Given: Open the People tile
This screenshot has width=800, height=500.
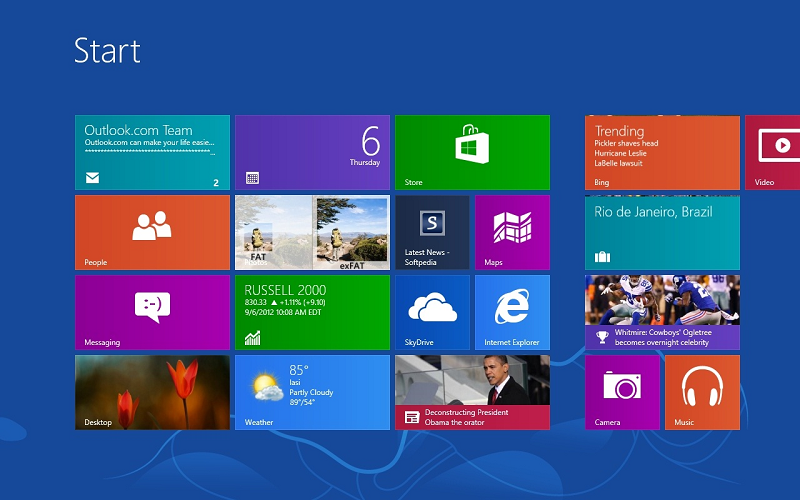Looking at the screenshot, I should coord(152,233).
